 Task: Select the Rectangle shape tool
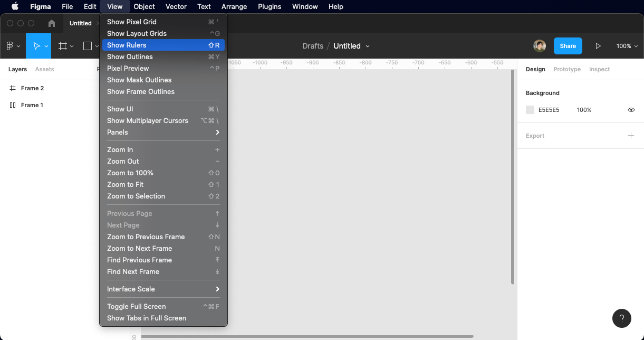pyautogui.click(x=88, y=46)
